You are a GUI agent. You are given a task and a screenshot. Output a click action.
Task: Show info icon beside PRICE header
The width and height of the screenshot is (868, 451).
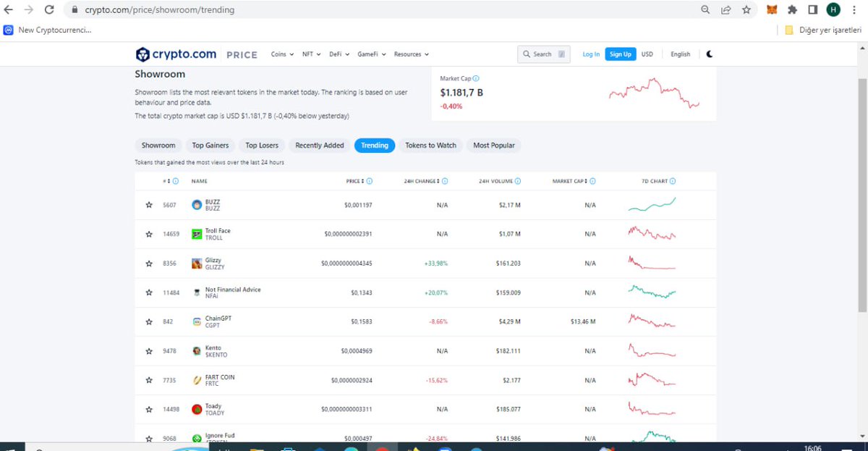[x=369, y=181]
